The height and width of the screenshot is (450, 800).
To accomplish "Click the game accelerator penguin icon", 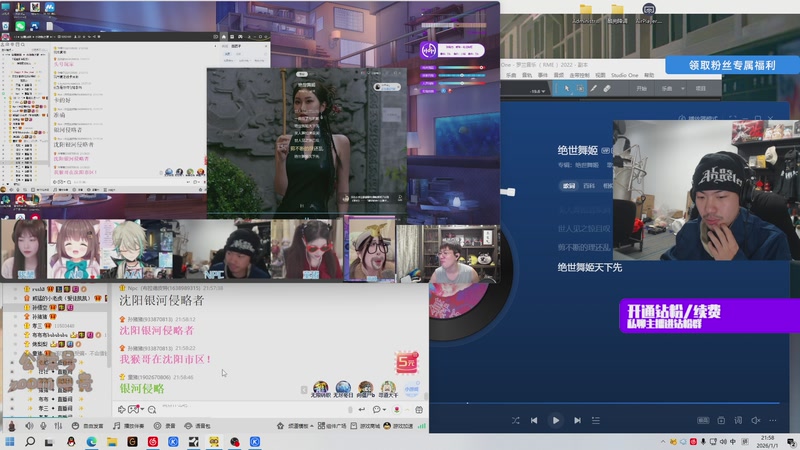I will coord(387,426).
